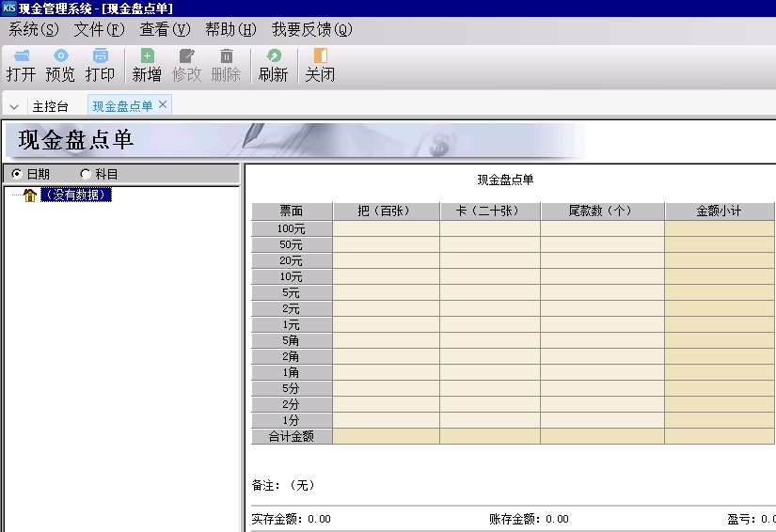The height and width of the screenshot is (532, 776).
Task: Click the KIS application icon in title bar
Action: [8, 8]
